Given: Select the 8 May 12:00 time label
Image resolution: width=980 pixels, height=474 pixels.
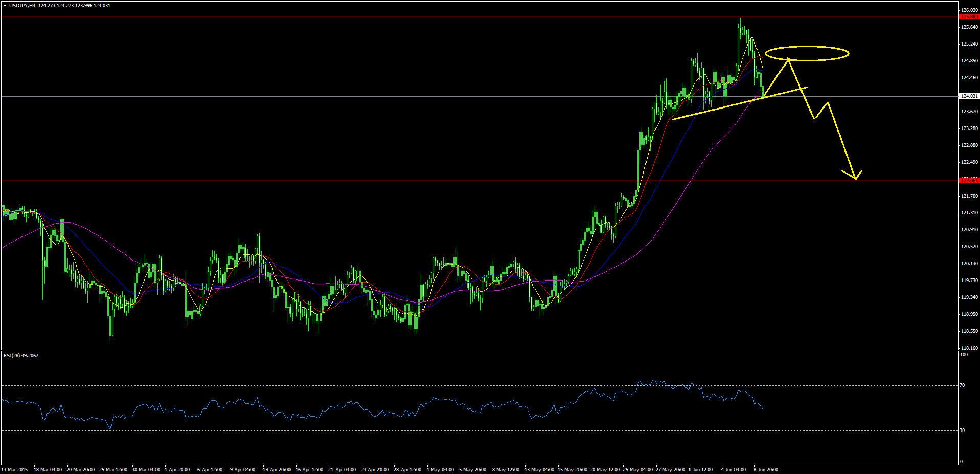Looking at the screenshot, I should [x=505, y=470].
